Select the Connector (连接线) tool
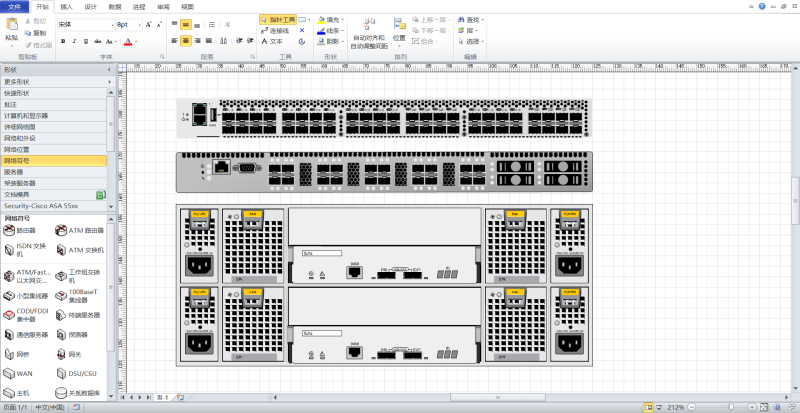800x413 pixels. coord(274,31)
